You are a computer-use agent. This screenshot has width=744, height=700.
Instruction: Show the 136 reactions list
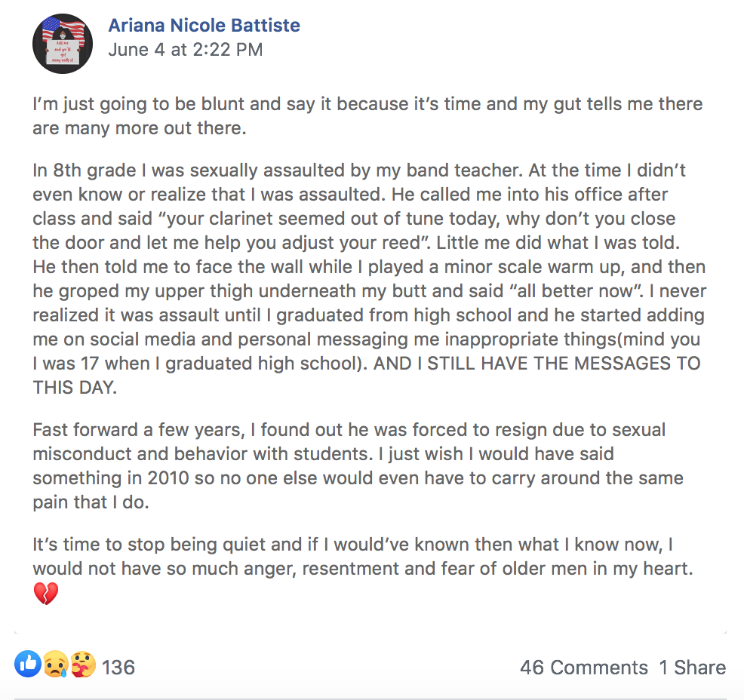click(118, 667)
